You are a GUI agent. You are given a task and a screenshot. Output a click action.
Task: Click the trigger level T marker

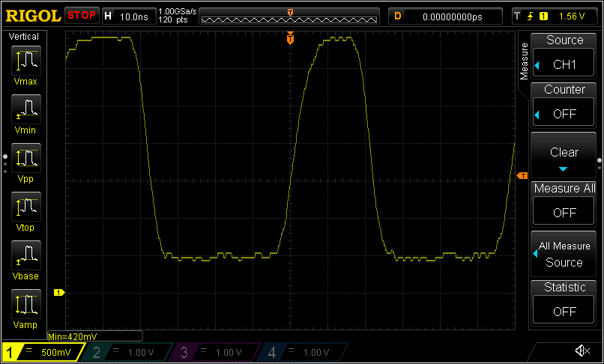(522, 175)
